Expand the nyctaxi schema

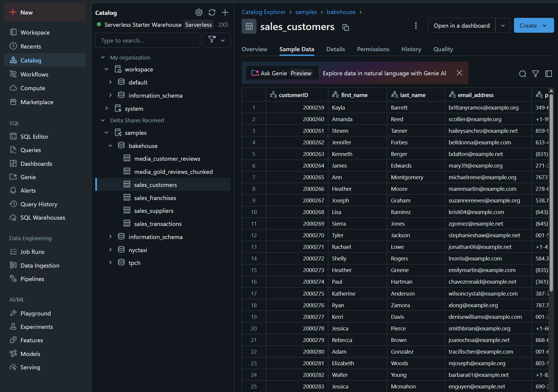tap(110, 250)
